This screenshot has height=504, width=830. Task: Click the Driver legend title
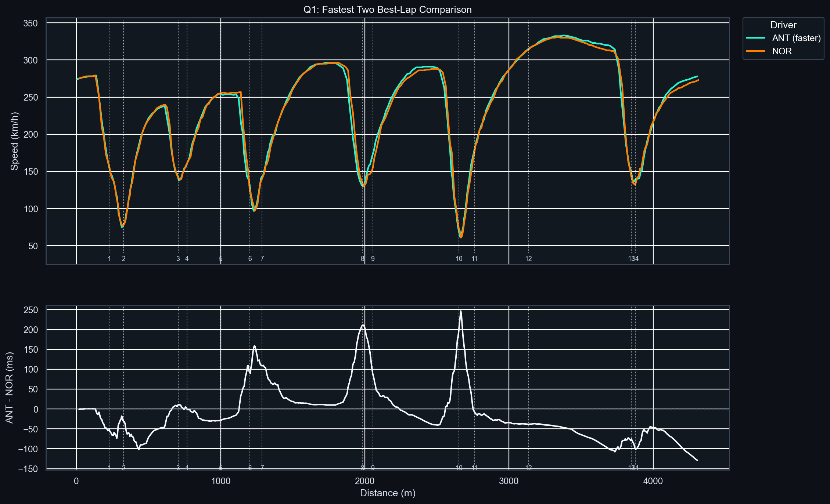tap(783, 25)
